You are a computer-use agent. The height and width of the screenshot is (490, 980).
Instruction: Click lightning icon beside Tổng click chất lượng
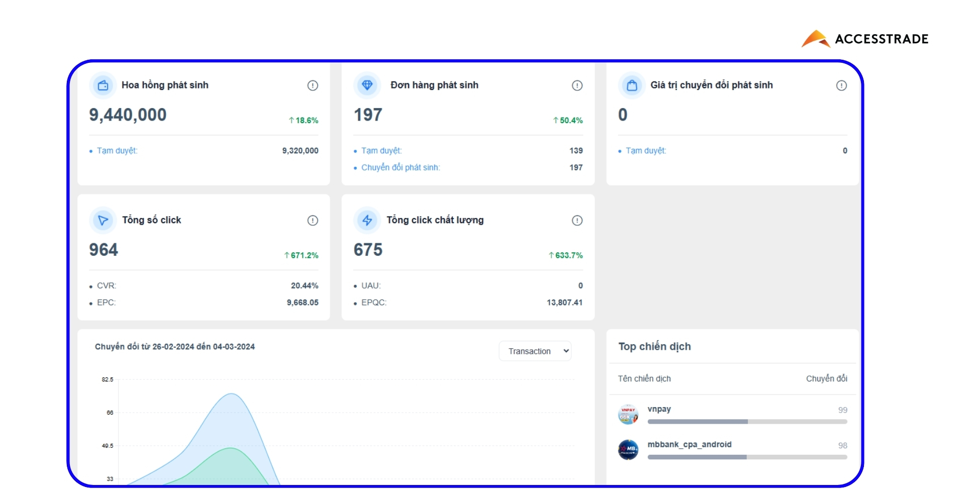tap(367, 220)
